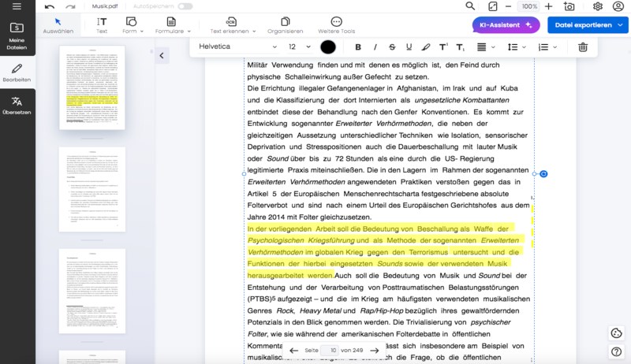Apply italic formatting
This screenshot has height=364, width=631.
click(375, 47)
